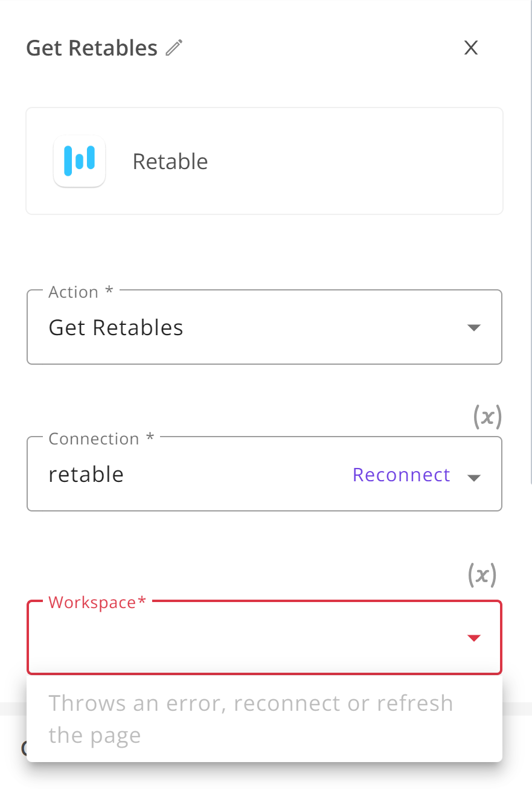Click the red "Workspace" field label
Image resolution: width=532 pixels, height=811 pixels.
[92, 602]
